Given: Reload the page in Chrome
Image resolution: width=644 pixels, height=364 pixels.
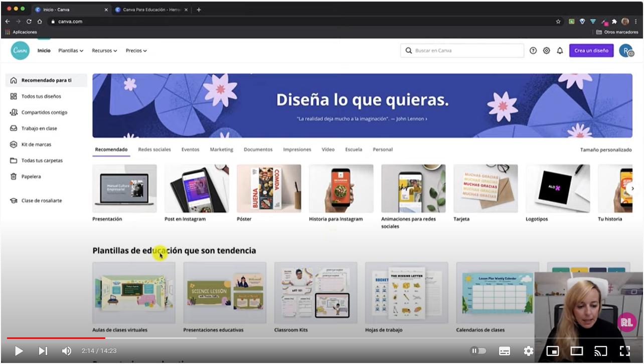Looking at the screenshot, I should point(29,22).
